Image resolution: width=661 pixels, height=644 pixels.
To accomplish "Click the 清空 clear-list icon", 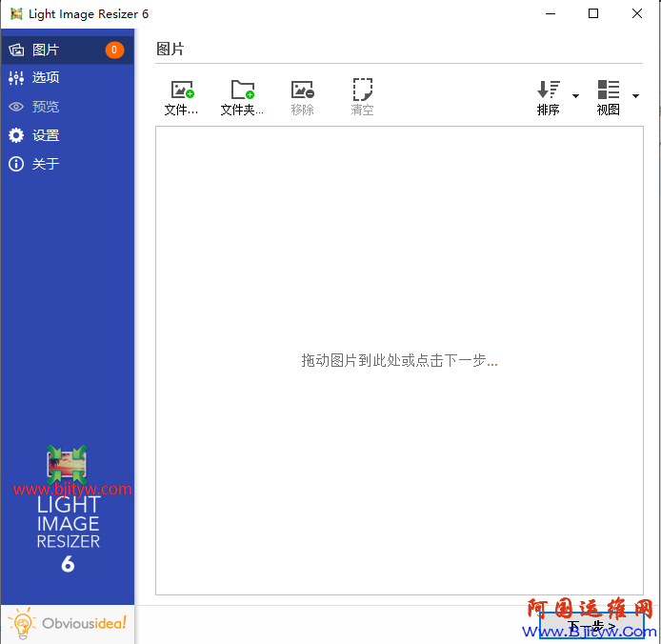I will pos(362,91).
